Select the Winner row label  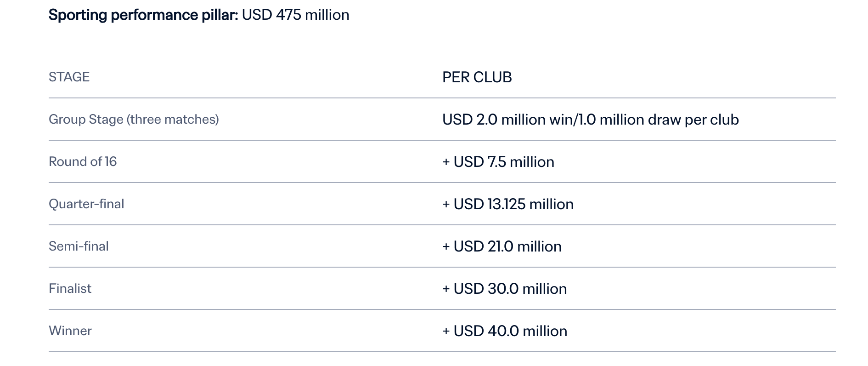point(70,331)
